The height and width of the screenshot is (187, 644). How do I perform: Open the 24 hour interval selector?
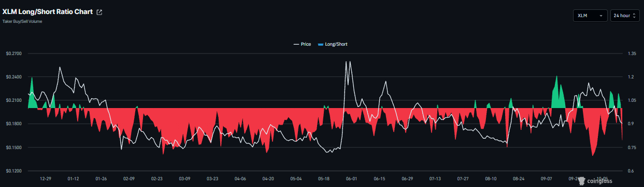625,16
